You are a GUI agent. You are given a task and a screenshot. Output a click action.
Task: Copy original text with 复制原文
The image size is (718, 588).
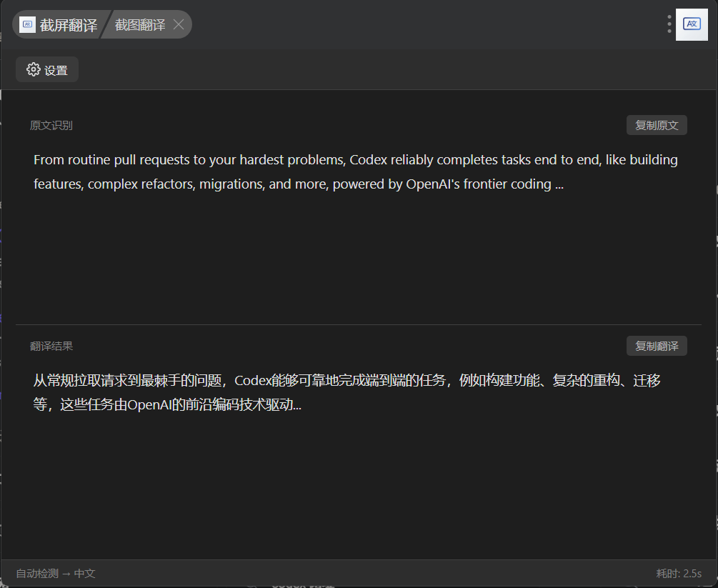point(657,125)
